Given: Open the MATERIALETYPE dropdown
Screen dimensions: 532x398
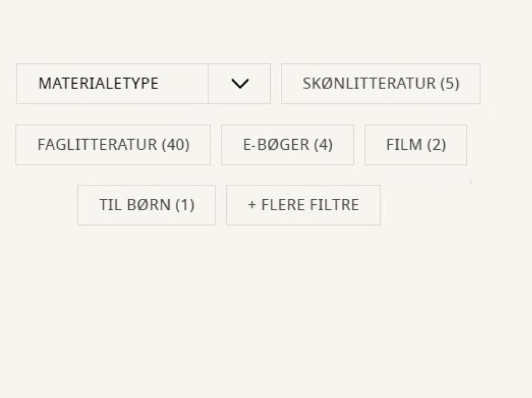Looking at the screenshot, I should (143, 84).
